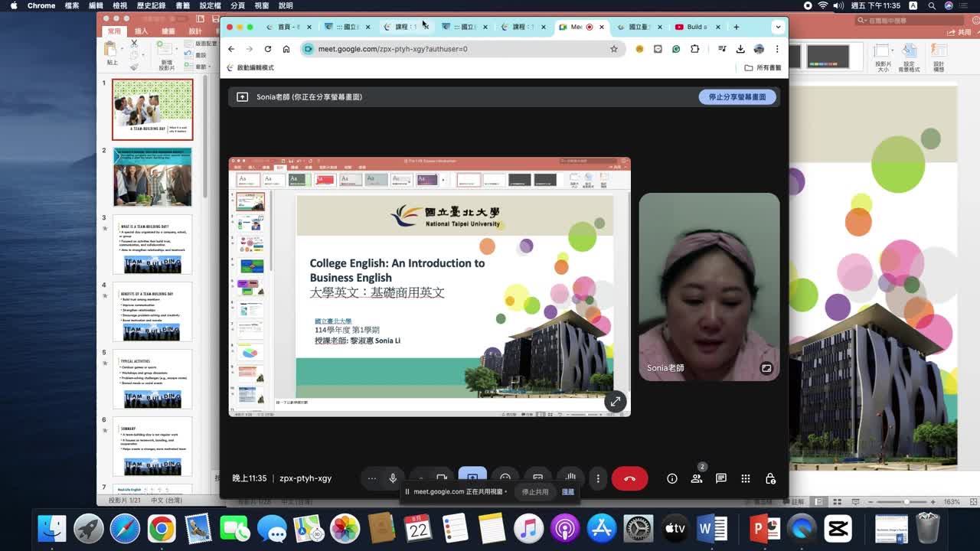This screenshot has width=980, height=551.
Task: Open Chrome extensions puzzle icon
Action: 694,49
